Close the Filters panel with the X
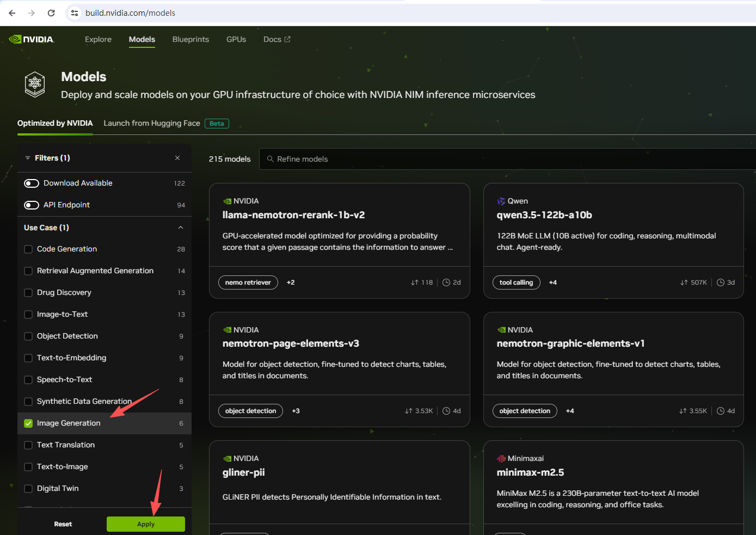The height and width of the screenshot is (535, 756). tap(177, 158)
